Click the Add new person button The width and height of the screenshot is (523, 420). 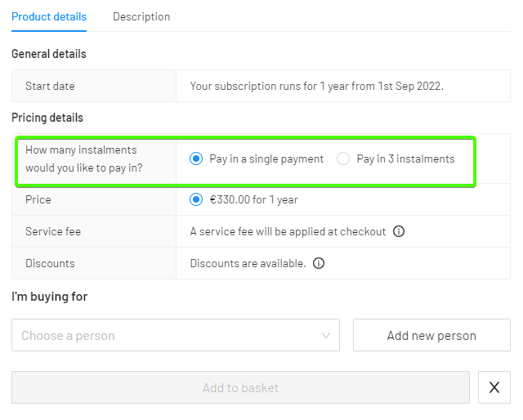point(431,335)
